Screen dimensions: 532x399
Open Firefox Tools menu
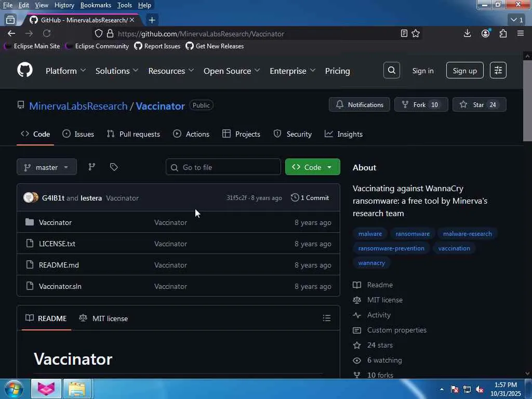[x=125, y=5]
